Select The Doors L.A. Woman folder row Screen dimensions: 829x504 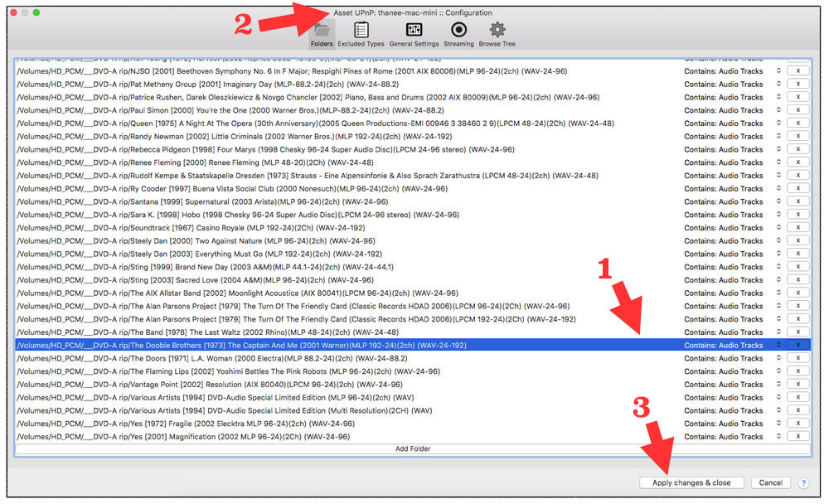pyautogui.click(x=332, y=358)
